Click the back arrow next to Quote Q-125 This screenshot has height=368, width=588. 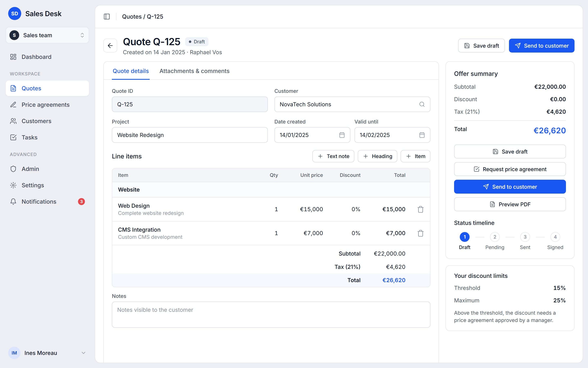(x=110, y=46)
